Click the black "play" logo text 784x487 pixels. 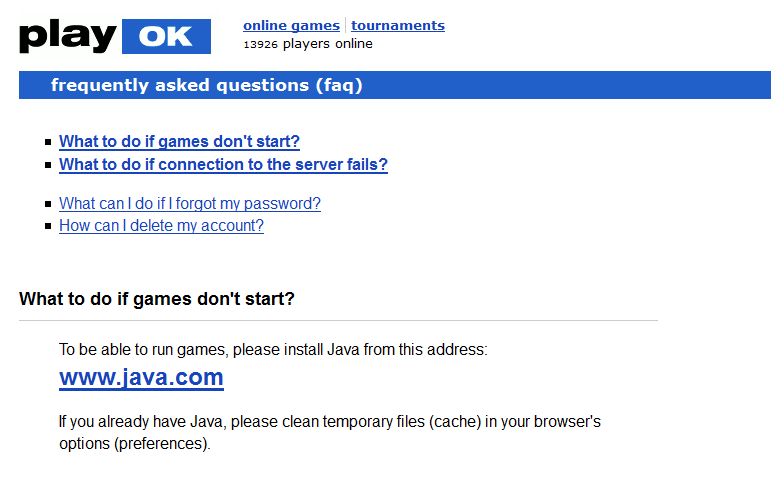point(68,36)
